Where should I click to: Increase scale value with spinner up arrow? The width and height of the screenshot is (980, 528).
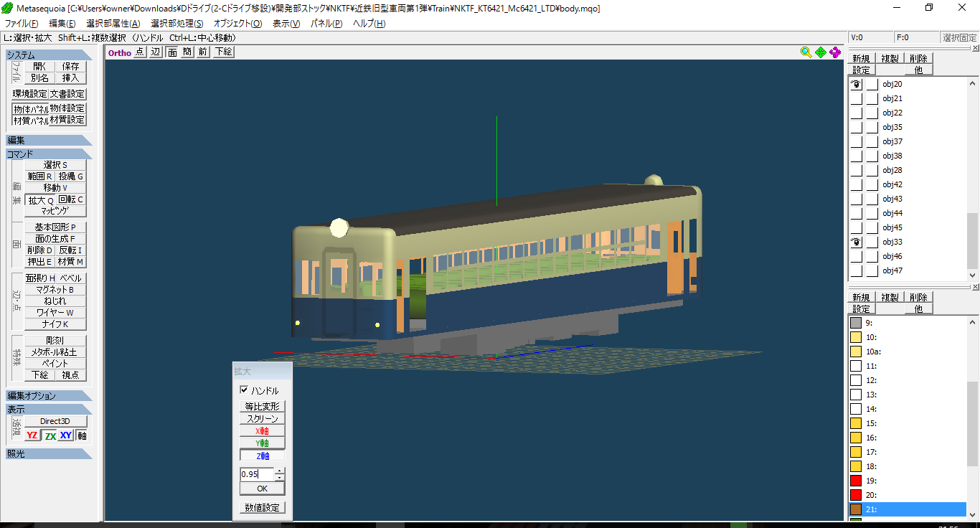click(280, 471)
